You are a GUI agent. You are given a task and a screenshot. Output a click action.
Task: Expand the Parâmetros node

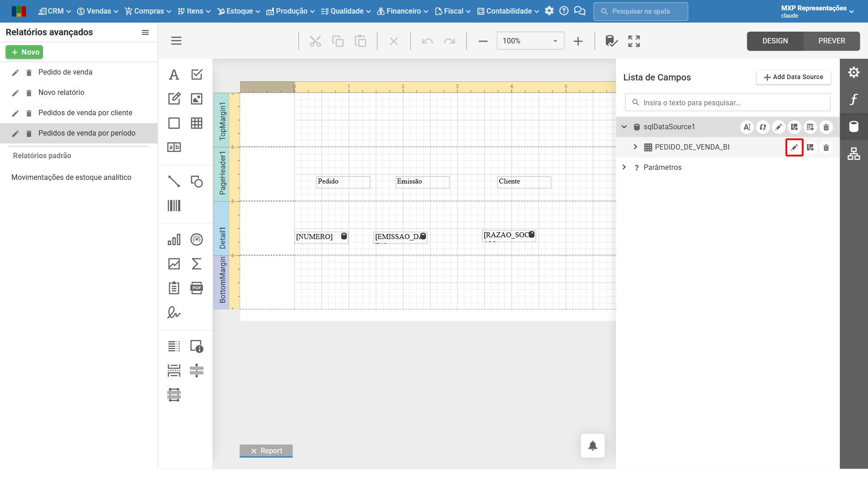(624, 167)
